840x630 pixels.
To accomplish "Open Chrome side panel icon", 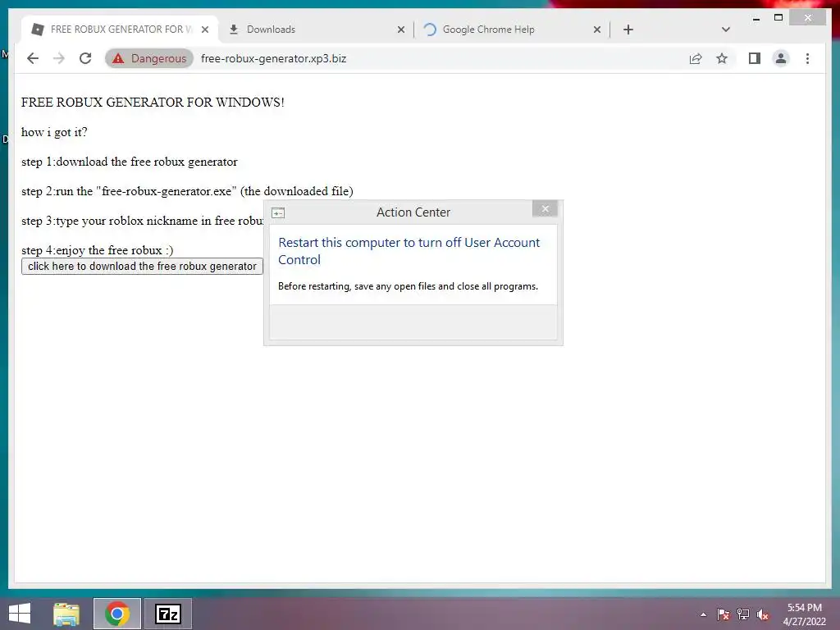I will coord(755,58).
